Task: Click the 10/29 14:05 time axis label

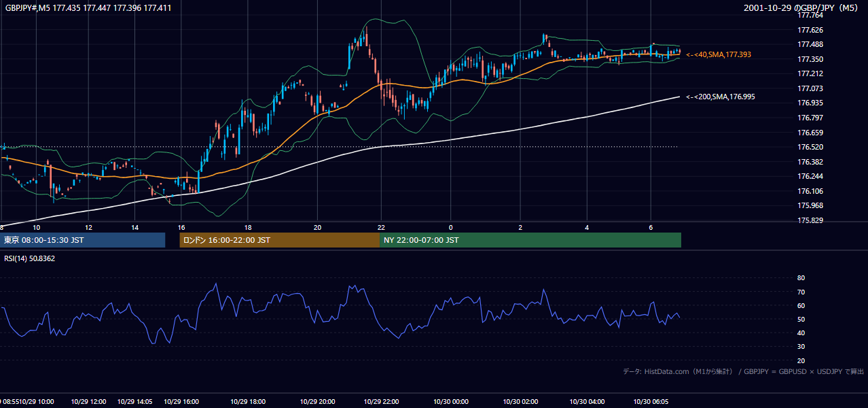Action: coord(134,402)
